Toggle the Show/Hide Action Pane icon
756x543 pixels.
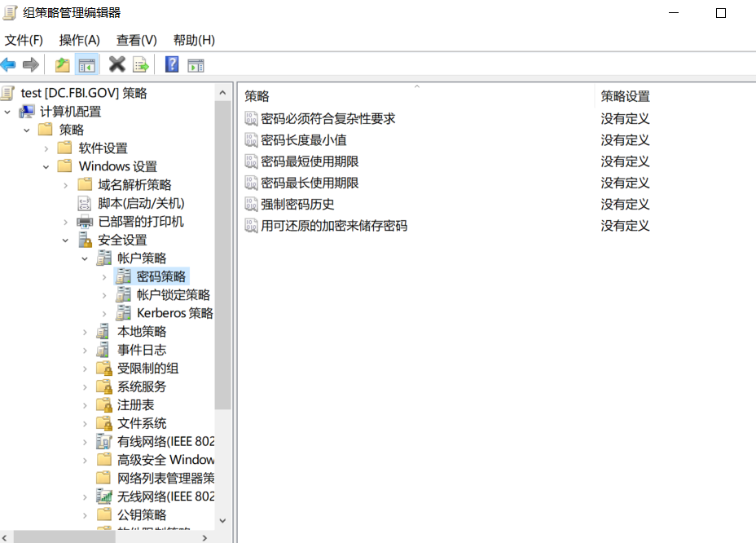[196, 64]
